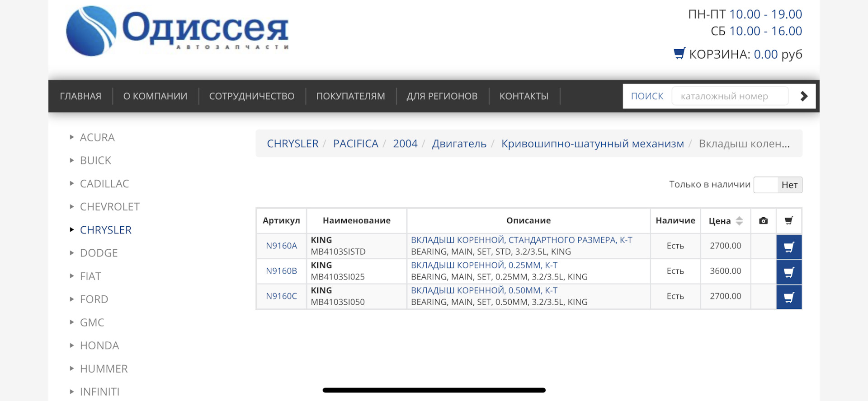Image resolution: width=868 pixels, height=401 pixels.
Task: Open the ВКЛАДЫШ КОРЕННОЙ, 0.50MM link
Action: (484, 290)
